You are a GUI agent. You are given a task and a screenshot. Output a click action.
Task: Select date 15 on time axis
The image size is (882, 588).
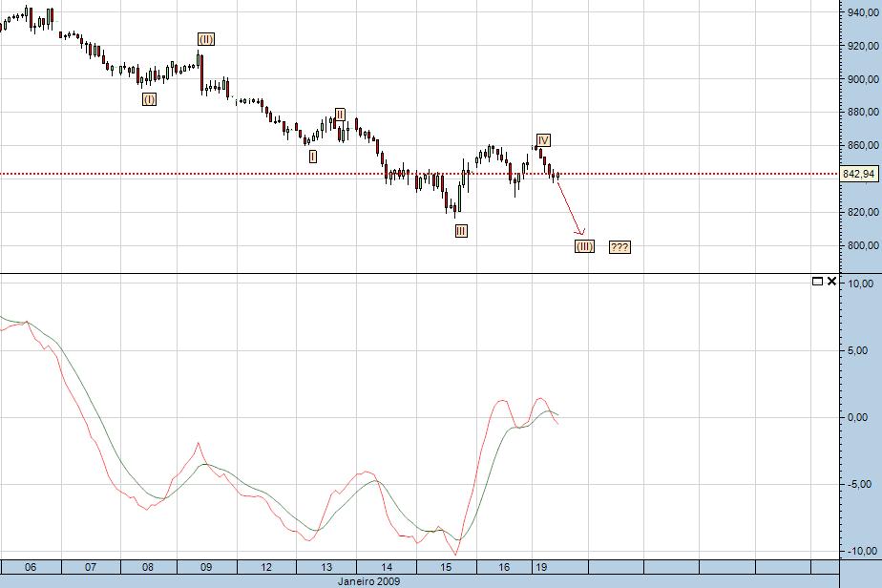(446, 567)
